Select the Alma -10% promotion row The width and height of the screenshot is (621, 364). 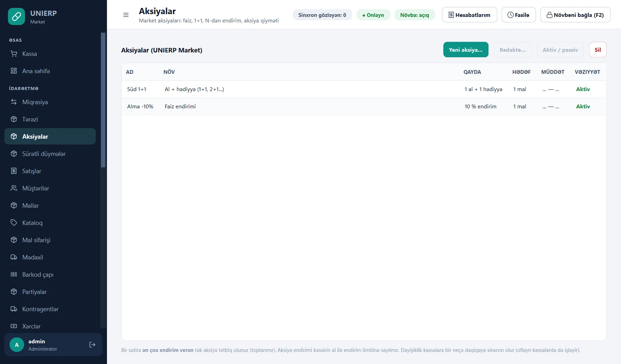pos(364,106)
